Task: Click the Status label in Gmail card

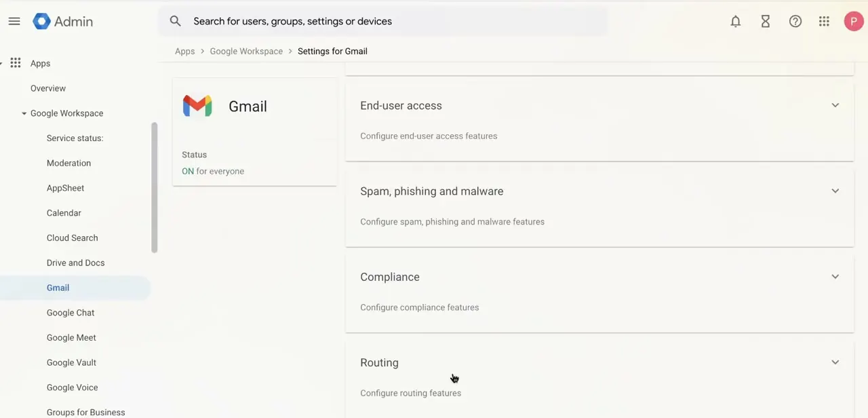Action: 194,155
